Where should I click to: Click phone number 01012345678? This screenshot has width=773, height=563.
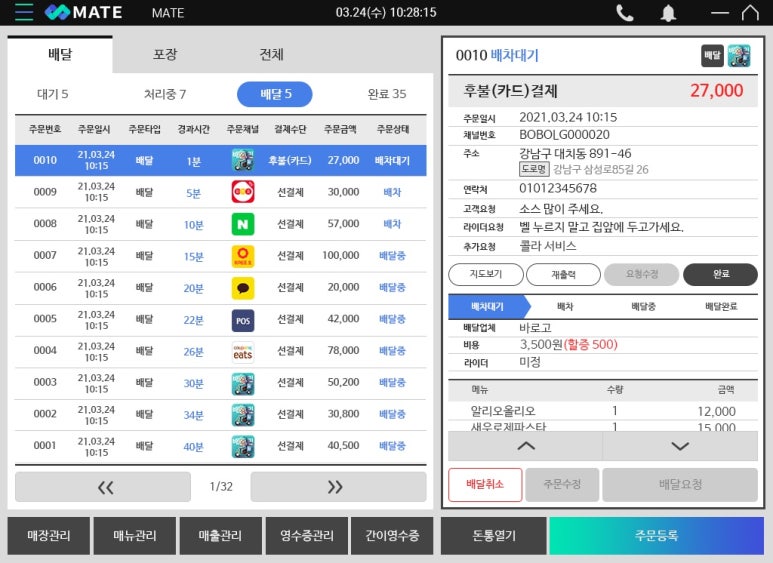pyautogui.click(x=558, y=188)
